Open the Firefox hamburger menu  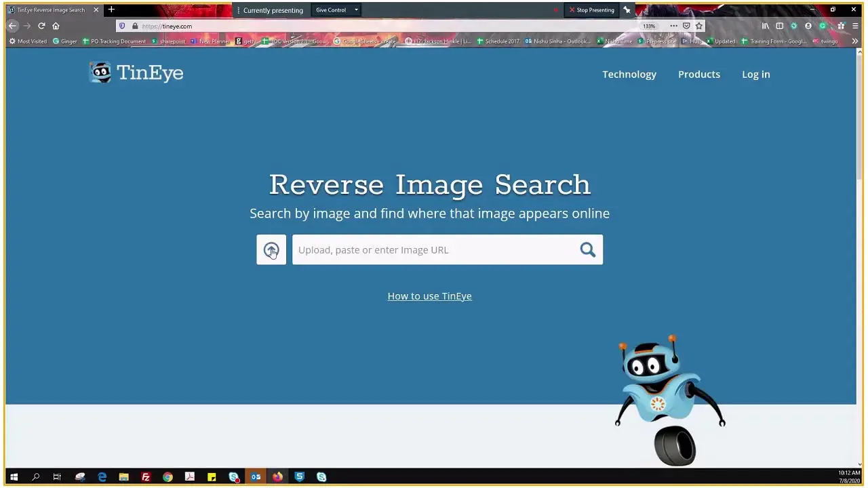[x=855, y=26]
